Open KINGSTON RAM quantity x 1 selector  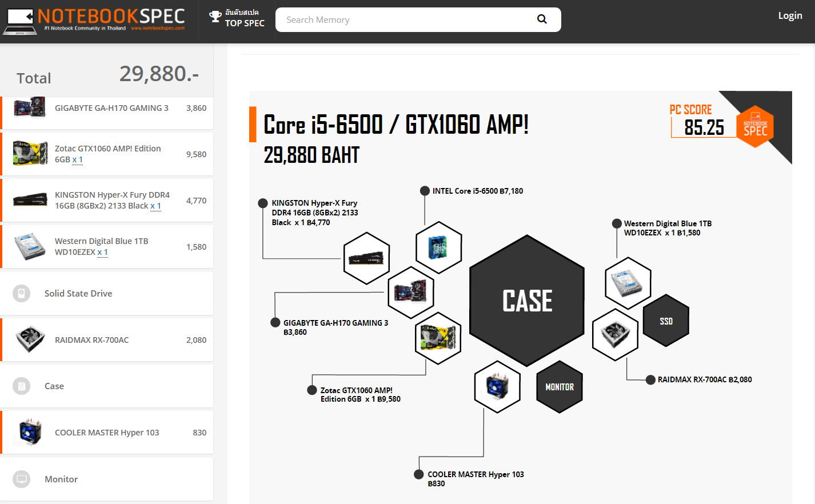click(155, 206)
